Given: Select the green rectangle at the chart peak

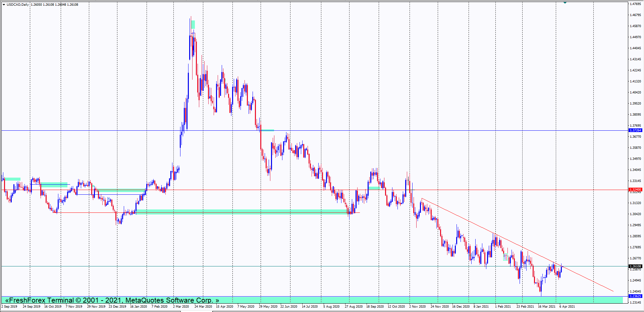Looking at the screenshot, I should point(193,24).
